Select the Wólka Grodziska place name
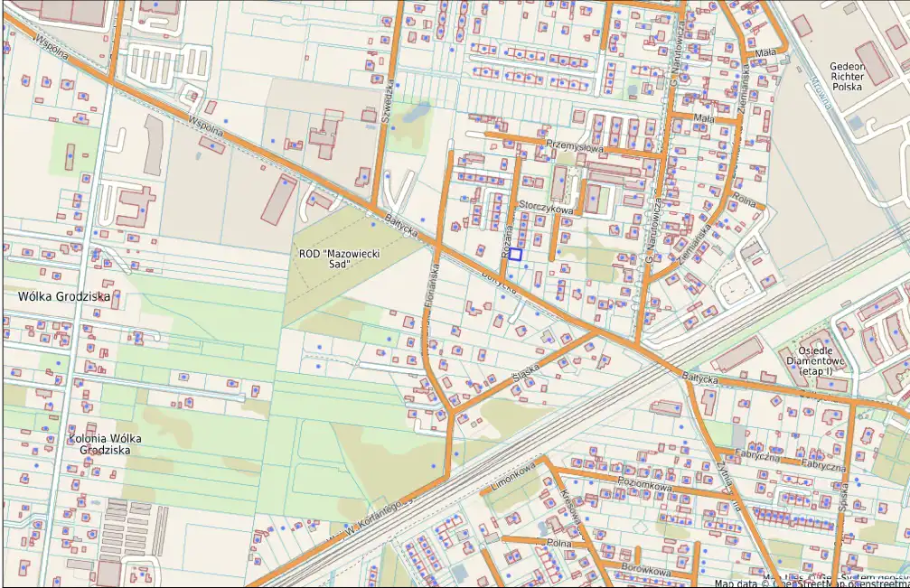 63,296
